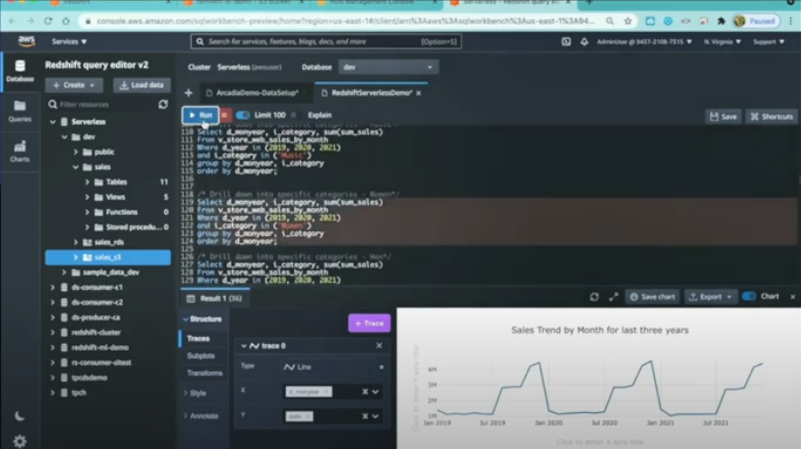The width and height of the screenshot is (801, 449).
Task: Open the Transforms section
Action: pos(204,373)
